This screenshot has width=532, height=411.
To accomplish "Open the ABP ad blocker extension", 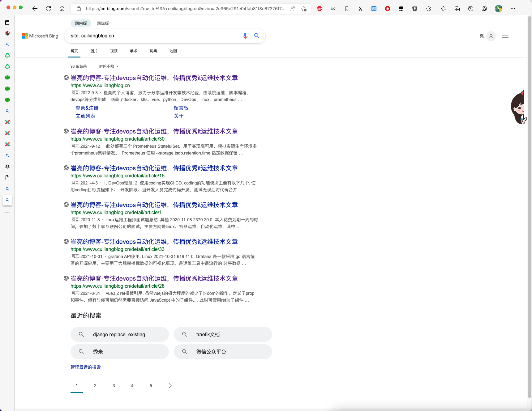I will [x=320, y=9].
